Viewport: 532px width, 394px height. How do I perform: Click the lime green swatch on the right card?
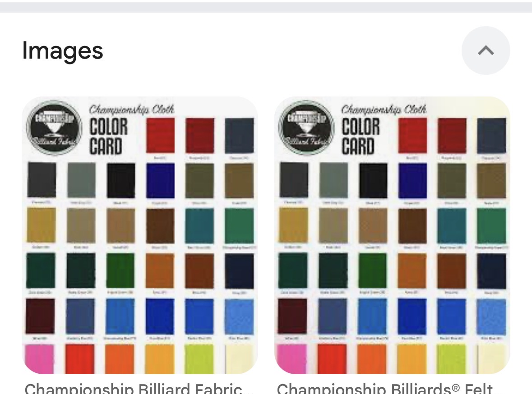click(451, 359)
